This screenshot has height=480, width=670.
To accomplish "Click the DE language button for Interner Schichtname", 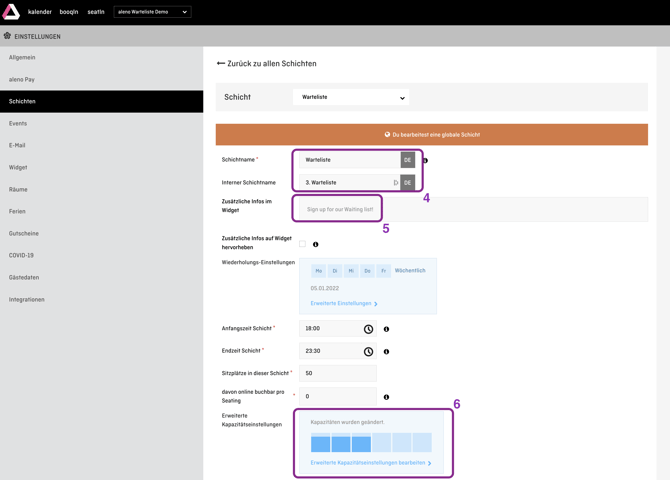I will click(408, 183).
